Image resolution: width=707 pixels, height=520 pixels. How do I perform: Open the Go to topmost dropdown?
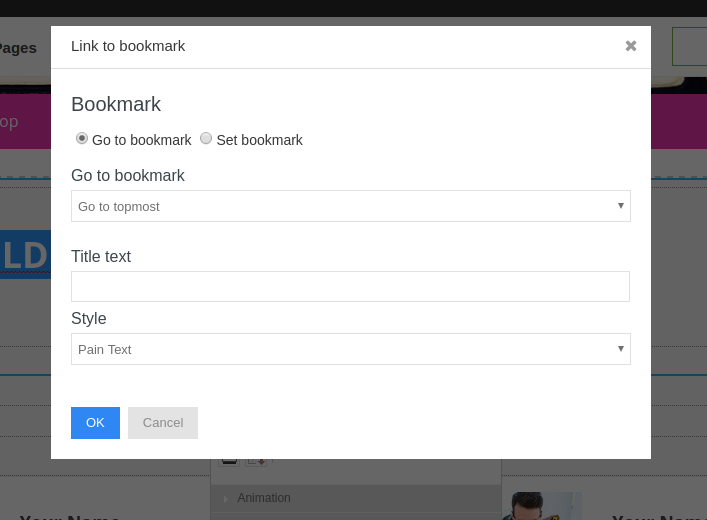pos(350,206)
